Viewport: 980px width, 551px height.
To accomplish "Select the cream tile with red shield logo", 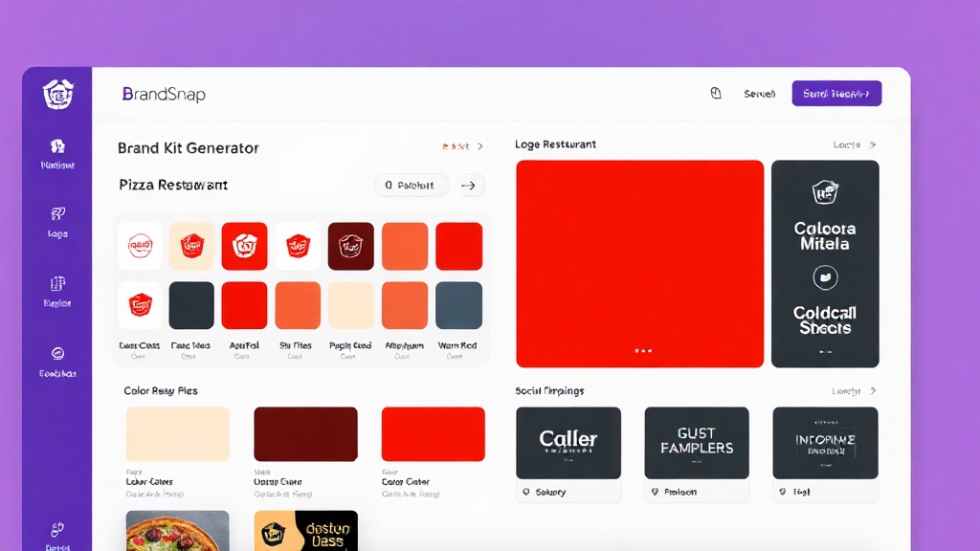I will (x=191, y=246).
